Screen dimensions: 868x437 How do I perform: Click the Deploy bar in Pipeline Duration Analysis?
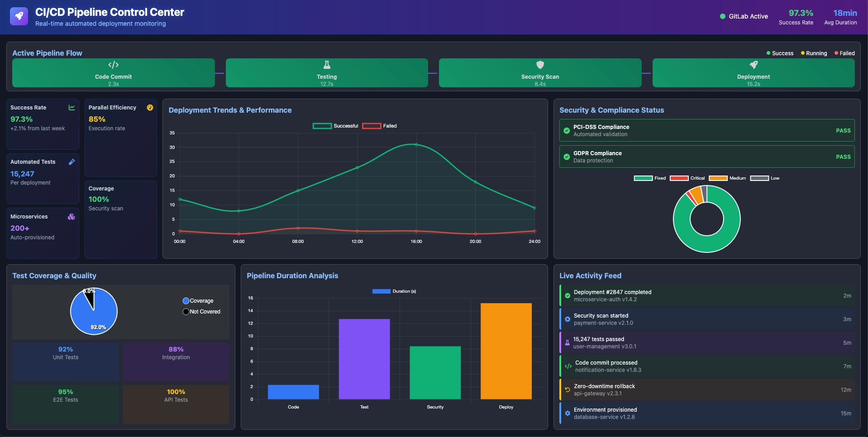(x=506, y=351)
